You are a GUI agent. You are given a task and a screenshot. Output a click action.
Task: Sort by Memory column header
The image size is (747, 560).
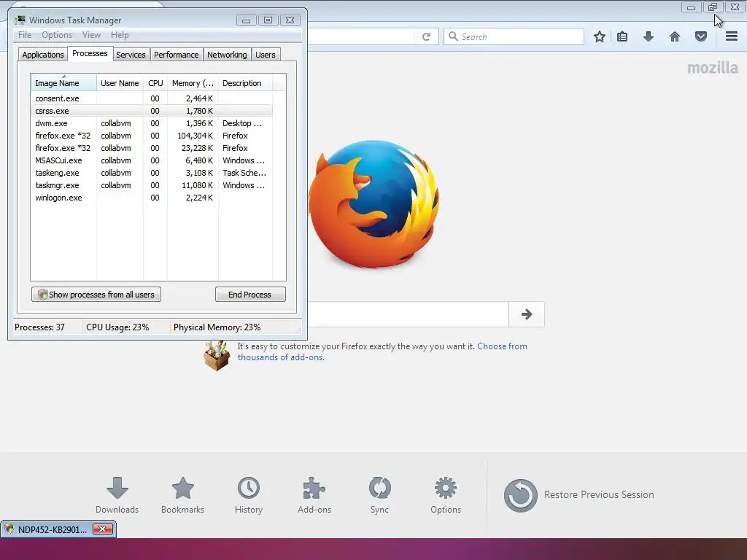pyautogui.click(x=193, y=83)
